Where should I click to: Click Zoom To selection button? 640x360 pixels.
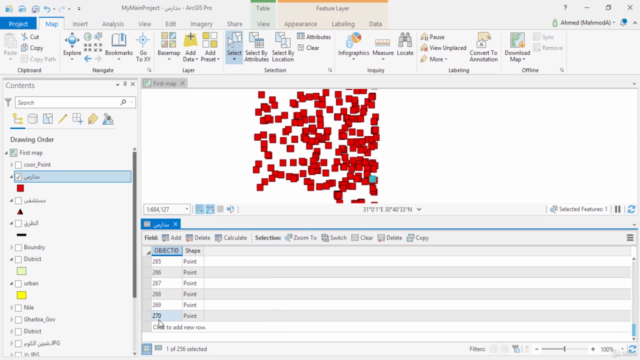point(301,238)
